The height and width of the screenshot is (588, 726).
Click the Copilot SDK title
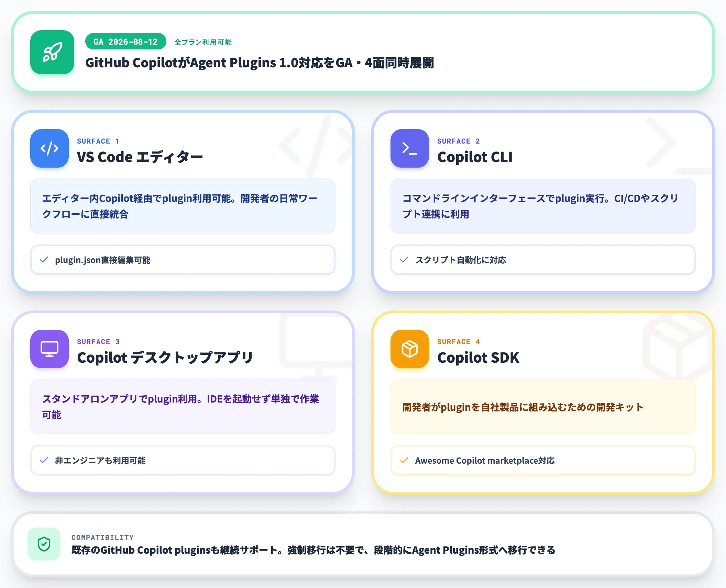(x=478, y=358)
